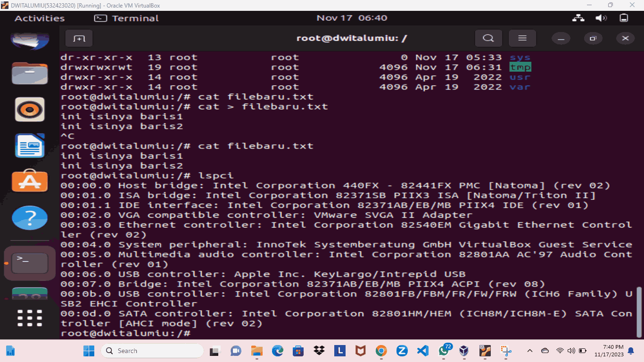
Task: Open a new terminal tab
Action: tap(79, 38)
